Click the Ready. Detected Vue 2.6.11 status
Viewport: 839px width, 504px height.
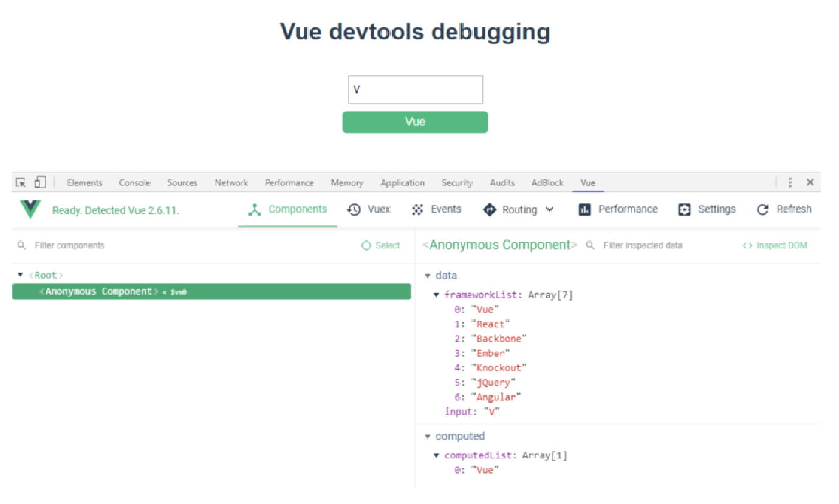click(115, 211)
